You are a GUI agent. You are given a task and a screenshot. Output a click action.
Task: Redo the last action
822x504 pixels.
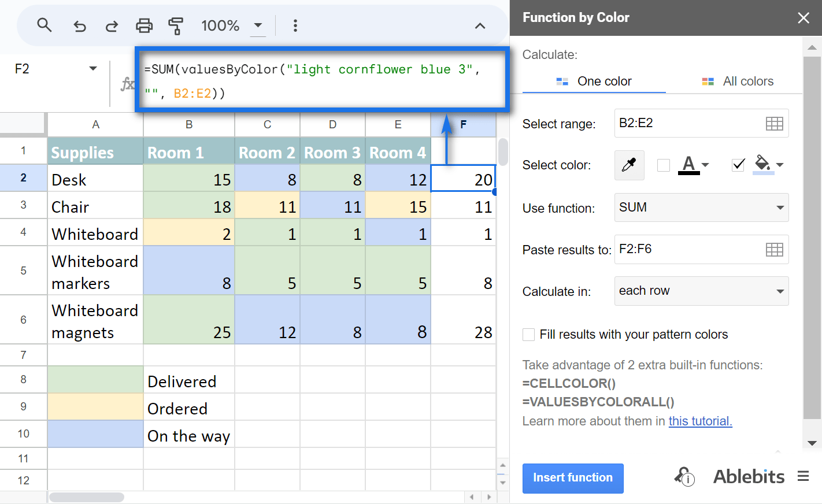112,25
